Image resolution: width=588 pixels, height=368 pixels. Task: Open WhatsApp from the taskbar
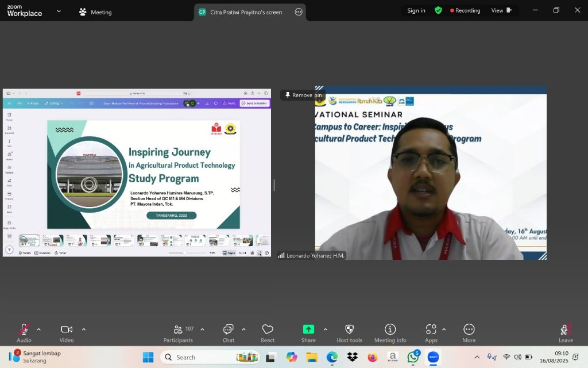click(x=413, y=357)
